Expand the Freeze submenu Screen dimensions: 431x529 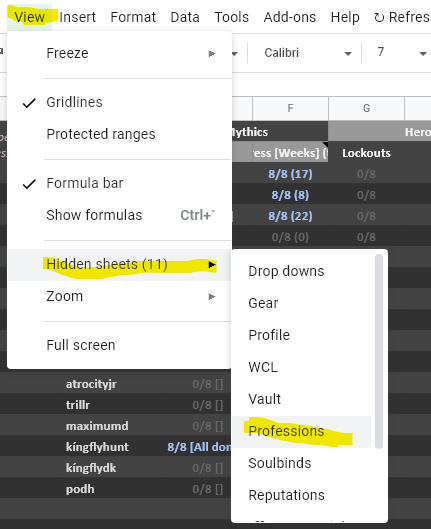pos(120,53)
